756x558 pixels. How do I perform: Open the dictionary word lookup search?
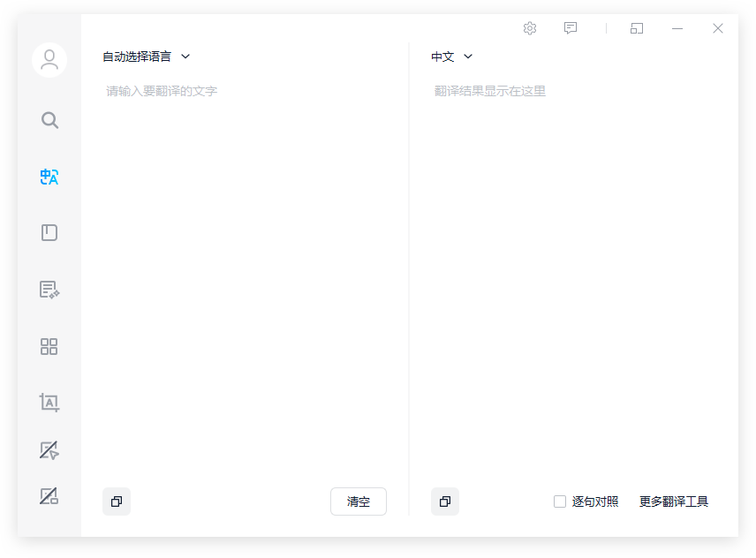49,120
